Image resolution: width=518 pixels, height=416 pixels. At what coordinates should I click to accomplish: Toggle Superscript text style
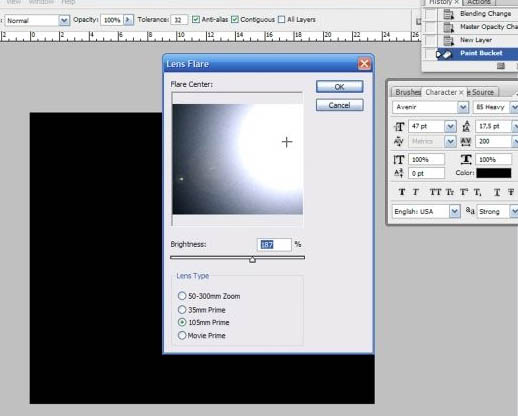pos(464,192)
